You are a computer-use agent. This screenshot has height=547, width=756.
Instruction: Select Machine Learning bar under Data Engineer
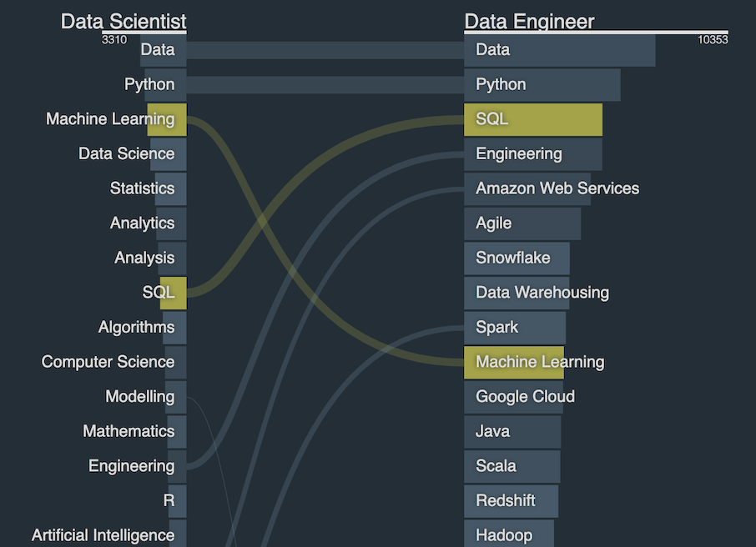coord(514,363)
